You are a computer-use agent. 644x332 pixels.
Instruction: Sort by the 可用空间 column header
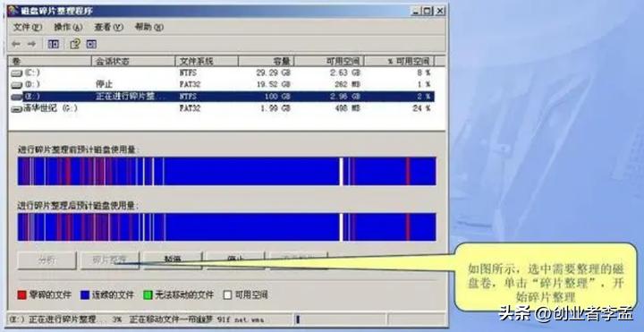point(329,61)
